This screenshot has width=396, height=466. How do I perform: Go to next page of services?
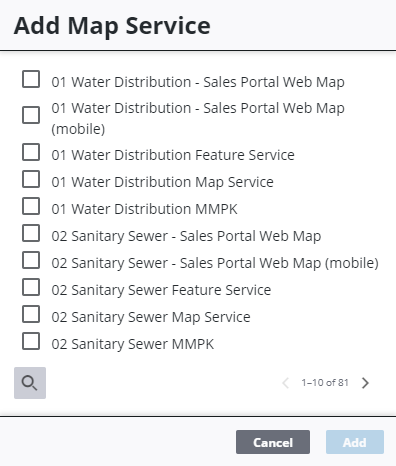tap(365, 383)
